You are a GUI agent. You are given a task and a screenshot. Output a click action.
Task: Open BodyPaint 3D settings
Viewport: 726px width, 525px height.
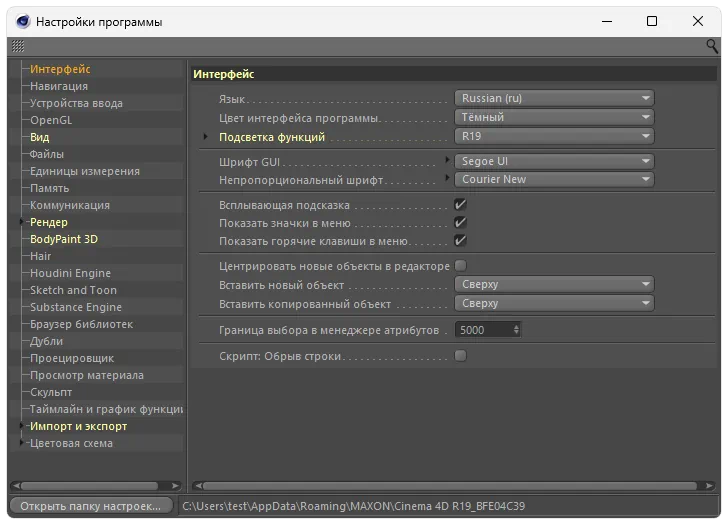(64, 239)
